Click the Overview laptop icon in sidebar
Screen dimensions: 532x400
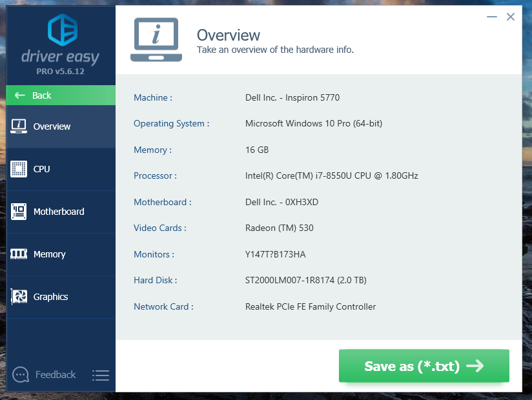[x=19, y=126]
